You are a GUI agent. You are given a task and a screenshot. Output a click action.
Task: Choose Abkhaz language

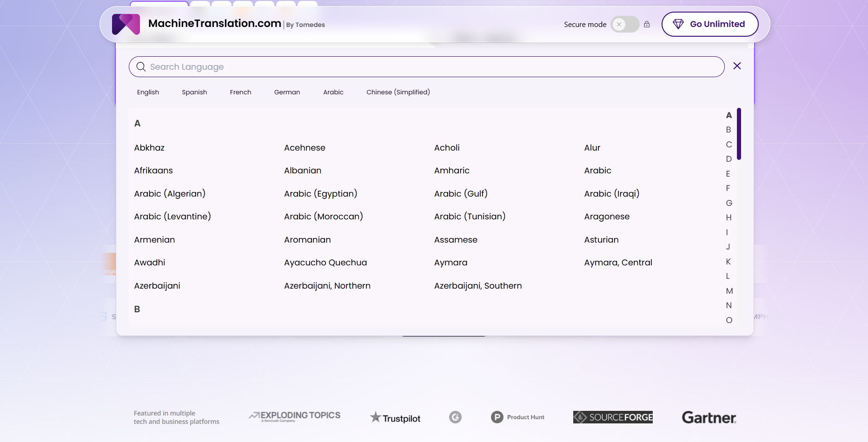pos(149,148)
